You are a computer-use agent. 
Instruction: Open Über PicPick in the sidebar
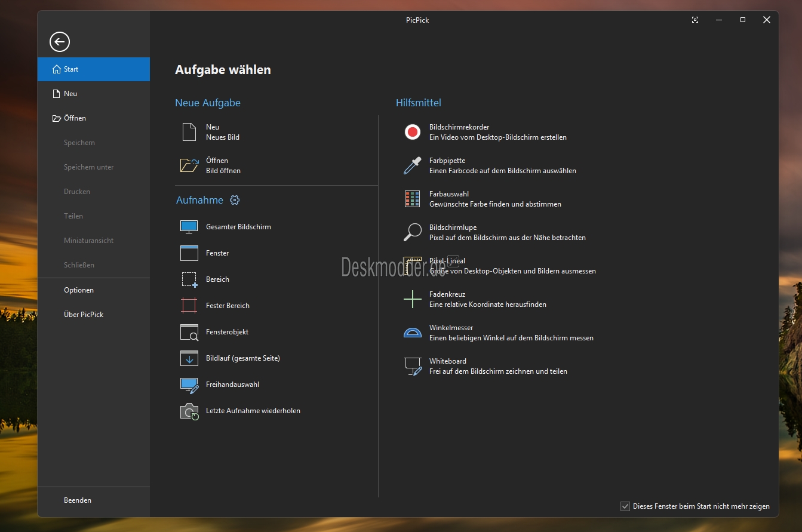coord(94,315)
